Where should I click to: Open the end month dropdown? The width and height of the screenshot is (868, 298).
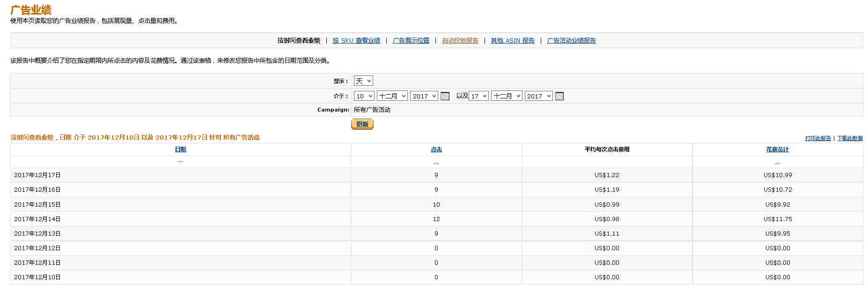(x=507, y=96)
